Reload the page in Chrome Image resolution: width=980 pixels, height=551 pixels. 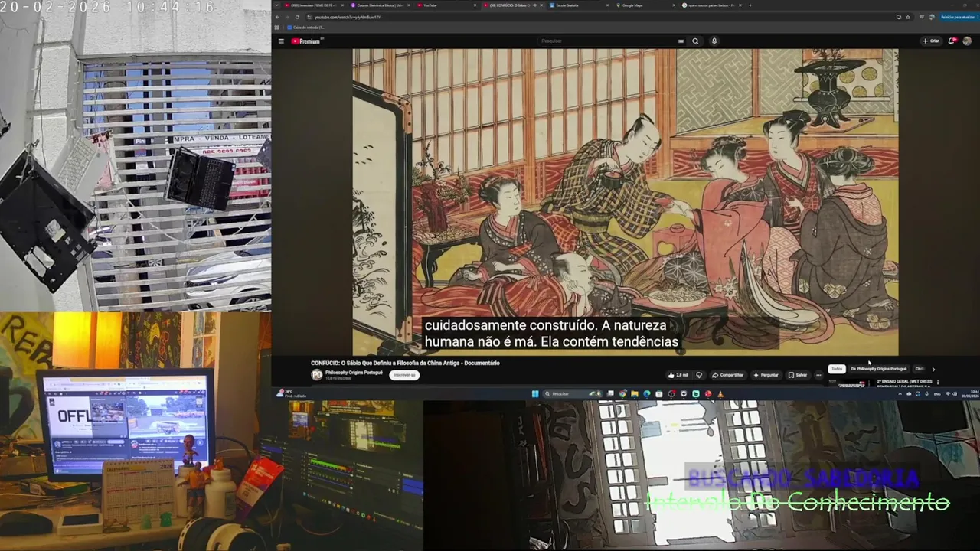point(297,17)
